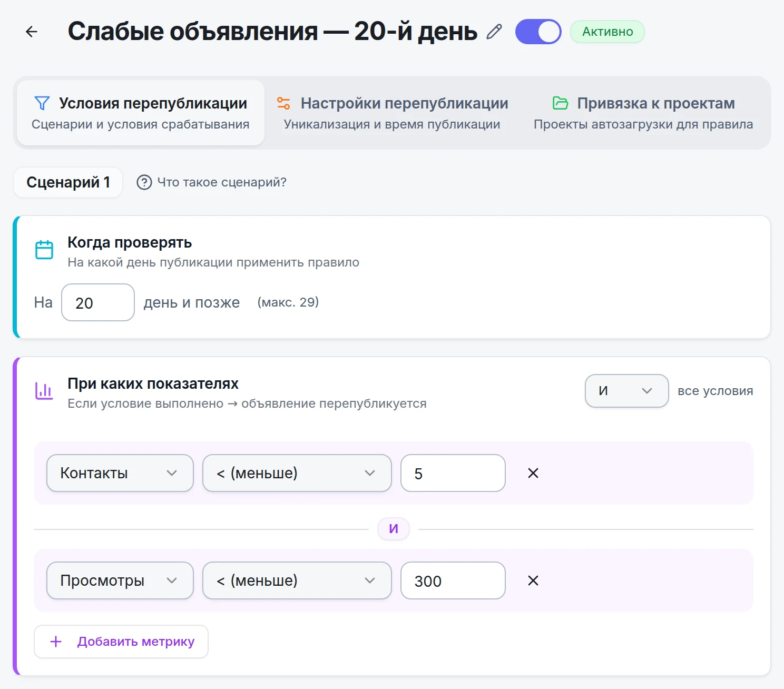Click the «все условия» label
Viewport: 784px width, 689px height.
715,391
